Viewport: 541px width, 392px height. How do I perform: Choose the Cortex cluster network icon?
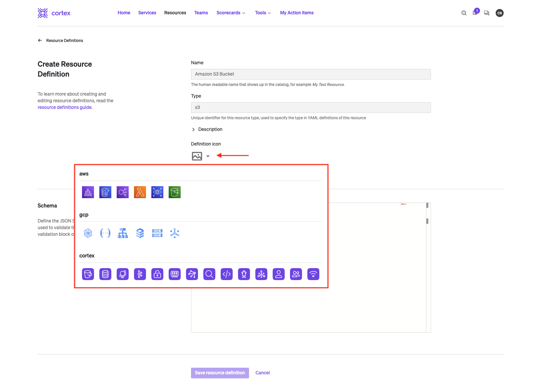pyautogui.click(x=261, y=274)
